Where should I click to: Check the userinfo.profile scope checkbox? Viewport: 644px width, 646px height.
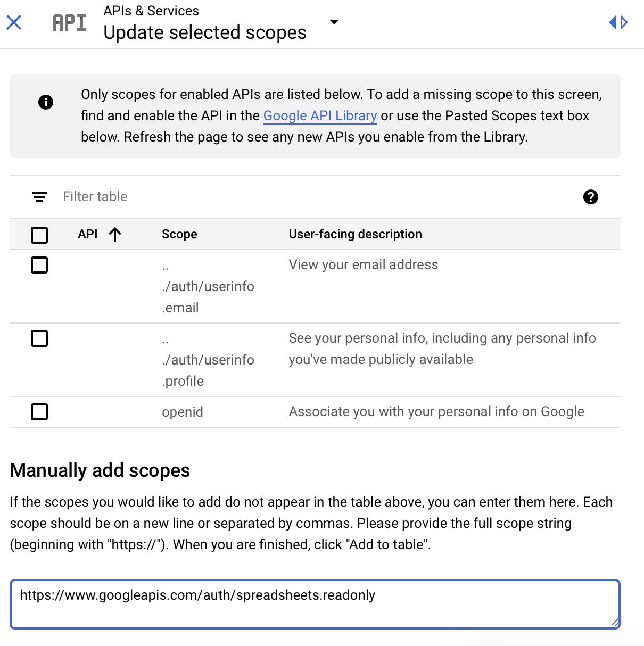click(39, 338)
